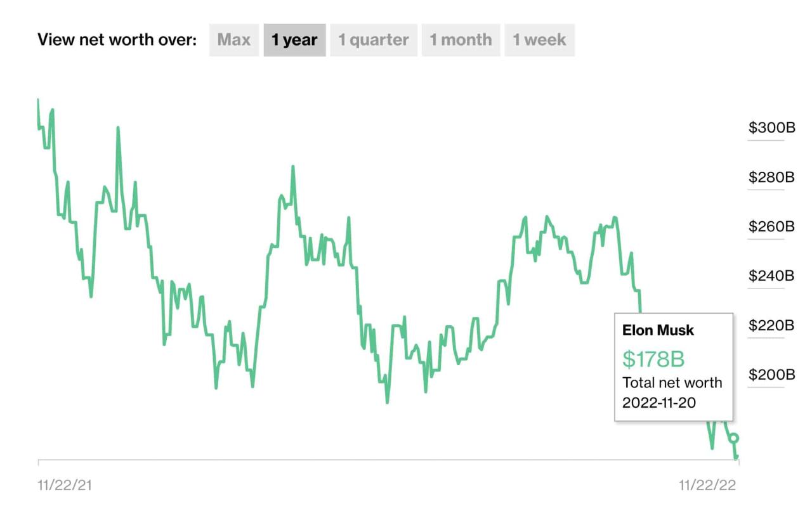812x511 pixels.
Task: Select the Max time range view
Action: (x=233, y=39)
